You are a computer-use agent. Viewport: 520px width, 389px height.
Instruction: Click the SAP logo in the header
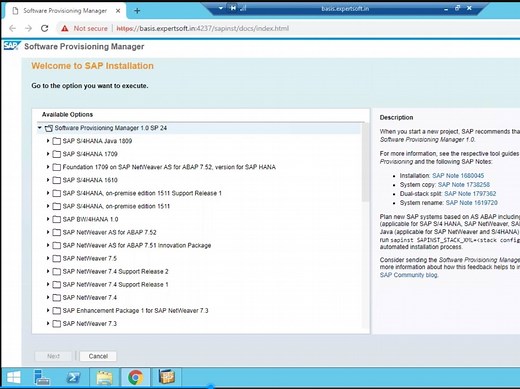pos(12,46)
